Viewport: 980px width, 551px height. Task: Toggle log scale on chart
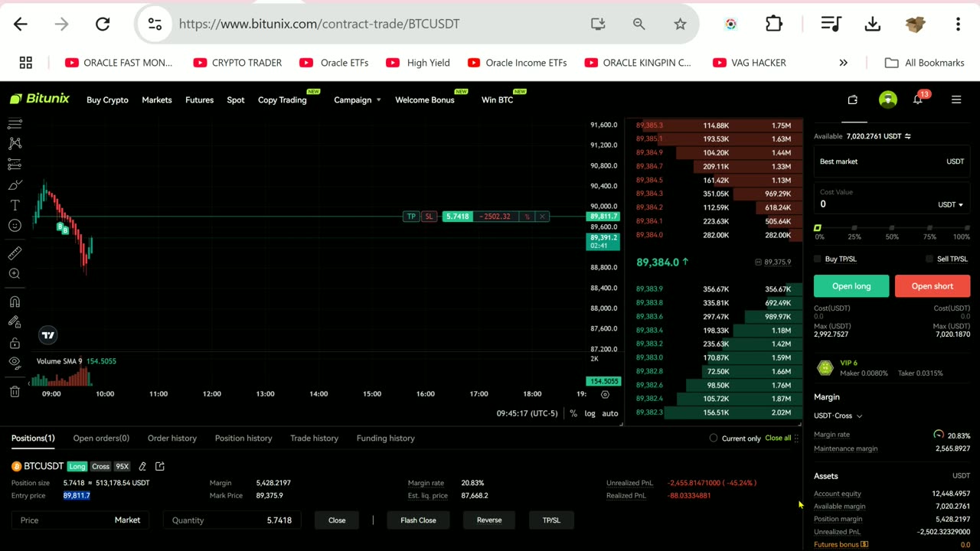(x=590, y=413)
